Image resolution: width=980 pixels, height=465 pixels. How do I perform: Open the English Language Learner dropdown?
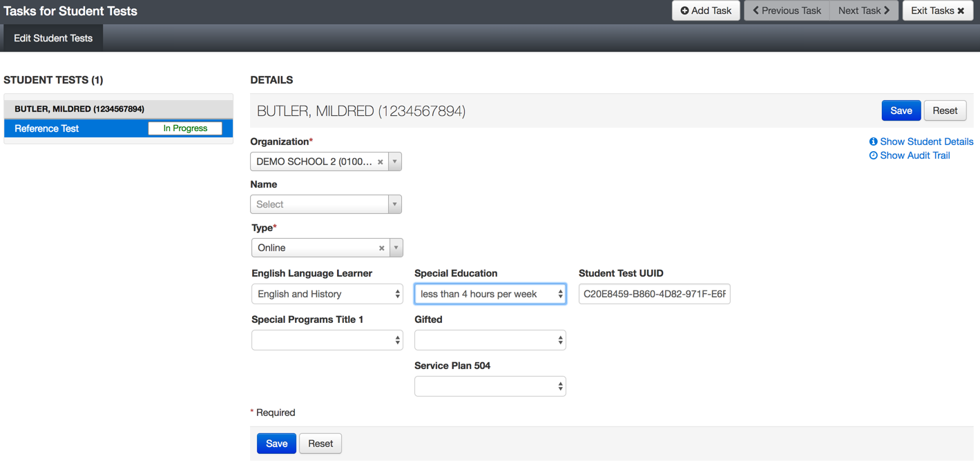pyautogui.click(x=327, y=294)
